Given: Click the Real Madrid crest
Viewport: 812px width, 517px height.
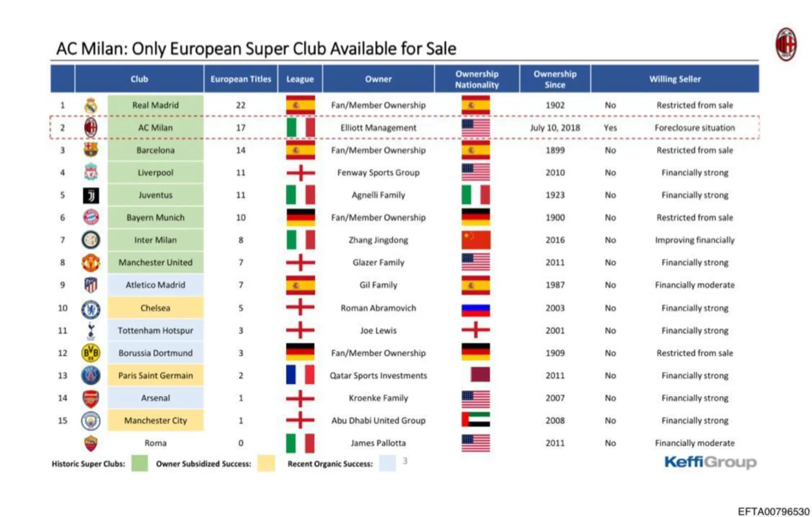Looking at the screenshot, I should tap(91, 106).
